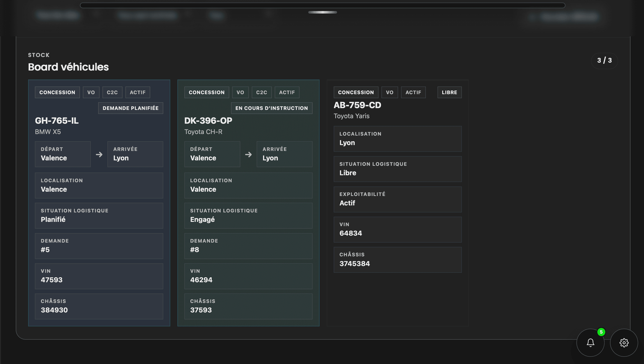Viewport: 644px width, 364px height.
Task: Open the settings gear icon
Action: [624, 343]
